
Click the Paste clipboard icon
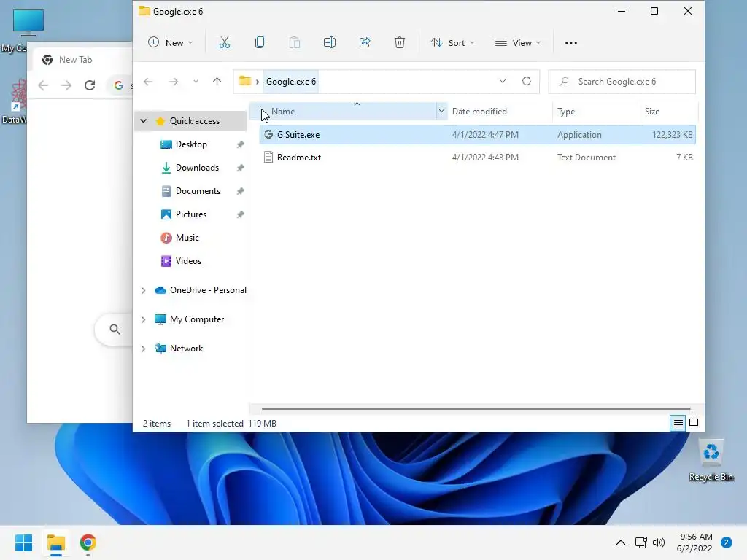pyautogui.click(x=295, y=43)
